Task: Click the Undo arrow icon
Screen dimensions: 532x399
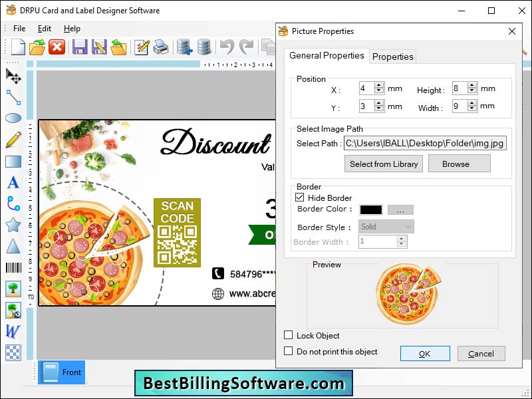Action: [x=227, y=47]
